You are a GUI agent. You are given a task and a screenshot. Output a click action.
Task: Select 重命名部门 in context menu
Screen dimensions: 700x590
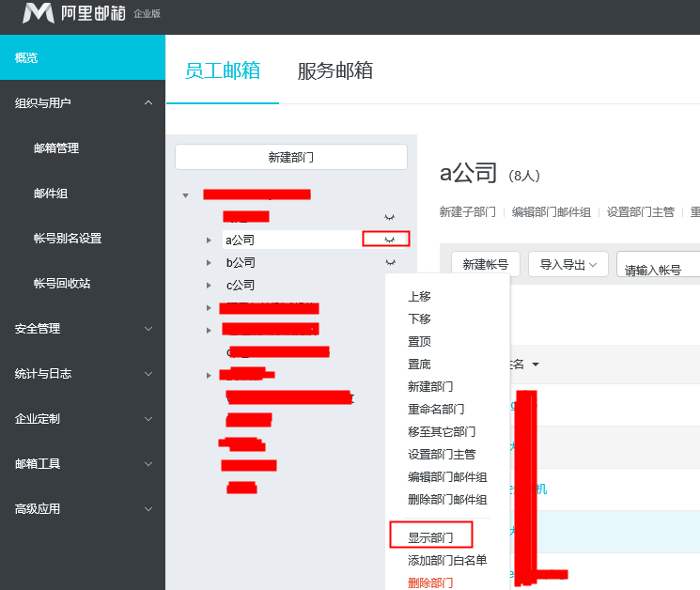click(x=435, y=409)
